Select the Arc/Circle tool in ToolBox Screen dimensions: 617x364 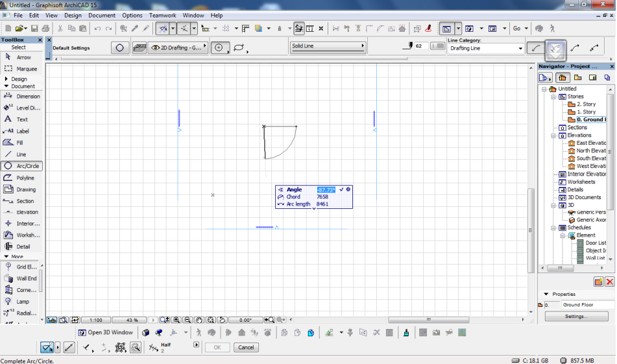(x=21, y=166)
